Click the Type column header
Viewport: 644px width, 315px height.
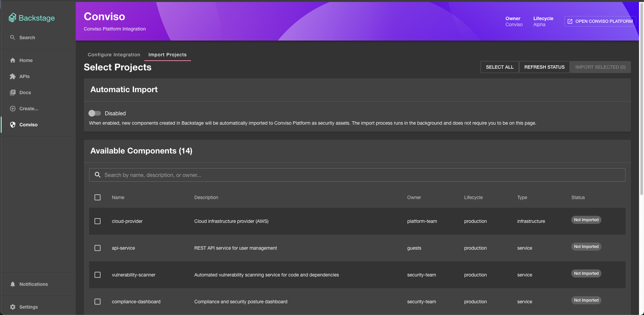point(522,197)
